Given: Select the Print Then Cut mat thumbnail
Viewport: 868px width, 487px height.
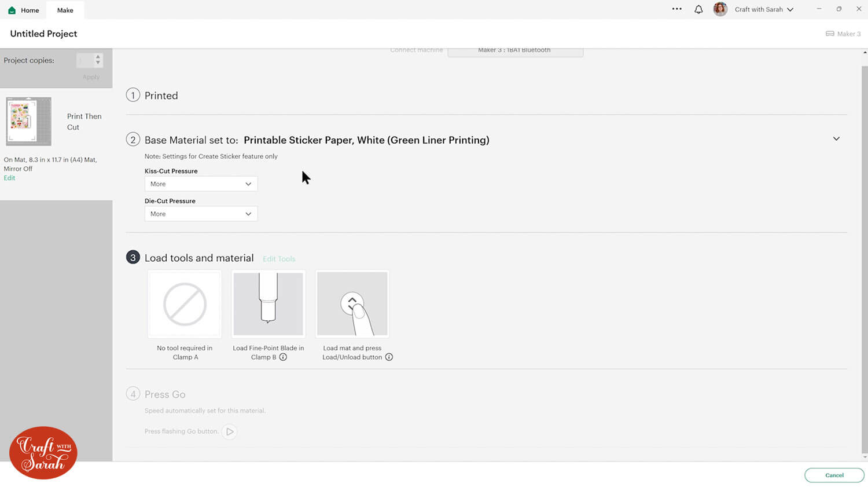Looking at the screenshot, I should [x=28, y=121].
